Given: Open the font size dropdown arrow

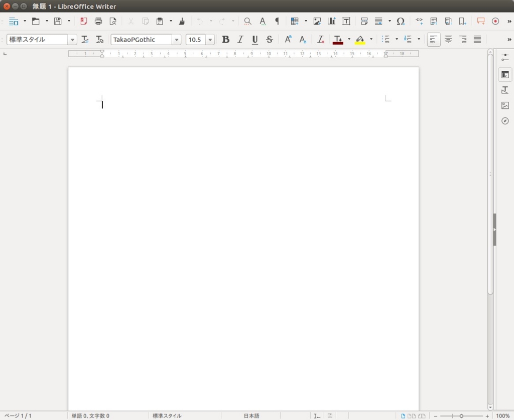Looking at the screenshot, I should 210,40.
